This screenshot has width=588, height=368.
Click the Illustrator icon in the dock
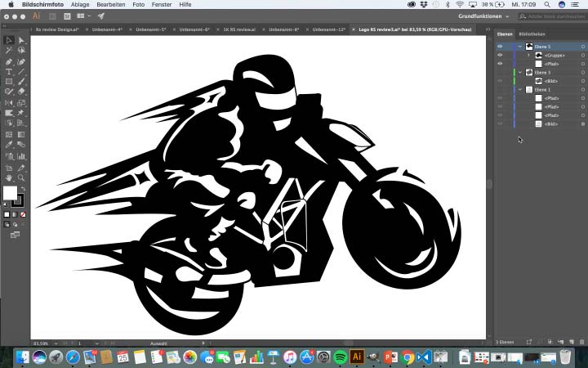pos(356,357)
